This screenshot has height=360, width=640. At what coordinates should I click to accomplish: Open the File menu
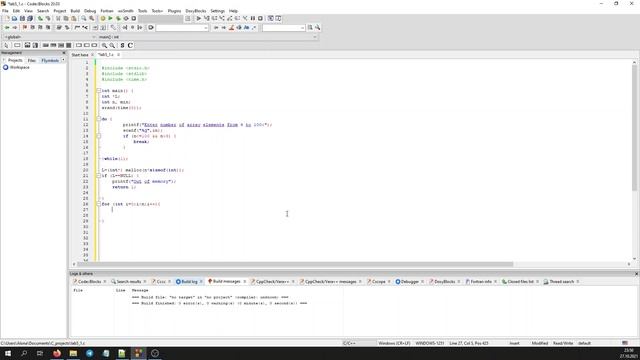5,11
